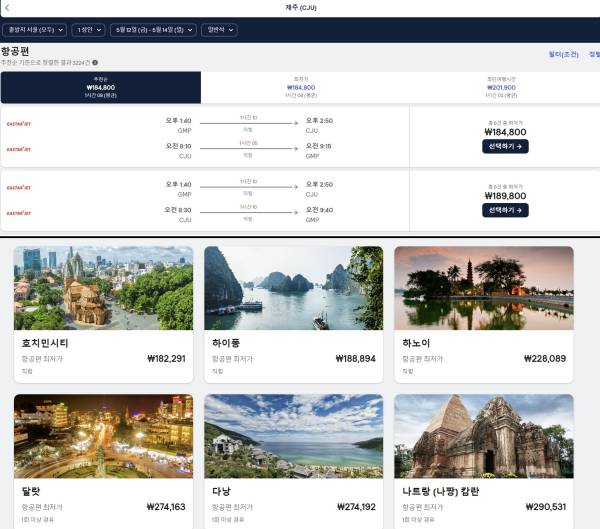This screenshot has width=600, height=529.
Task: Open the 호치민시티 city photo
Action: [103, 288]
